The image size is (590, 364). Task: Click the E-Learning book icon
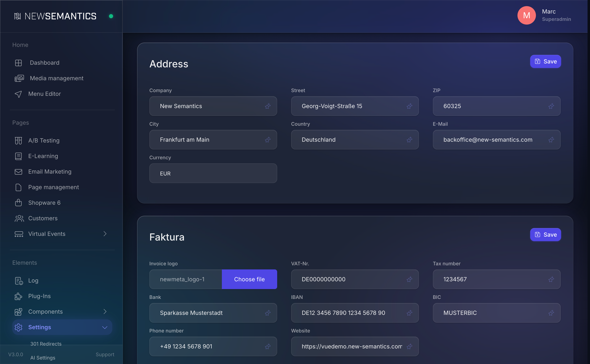[18, 156]
